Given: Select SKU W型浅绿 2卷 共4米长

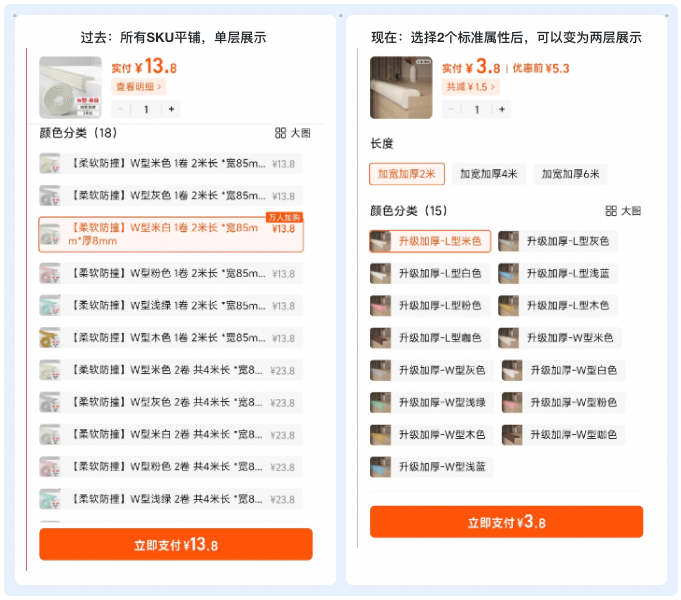Looking at the screenshot, I should point(171,499).
